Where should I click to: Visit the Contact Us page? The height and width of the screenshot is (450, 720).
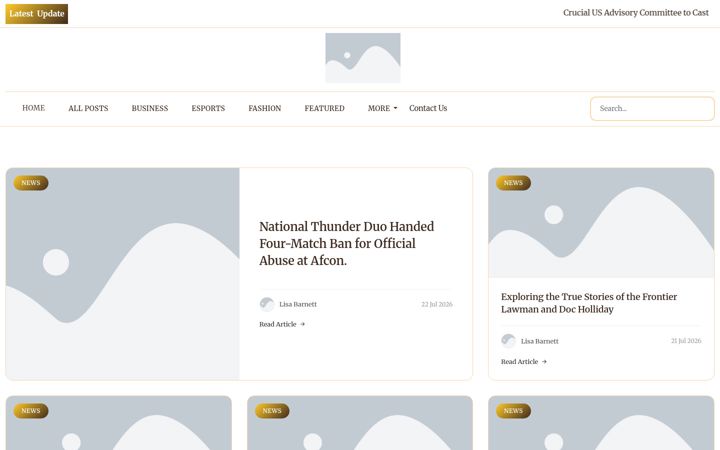[428, 108]
